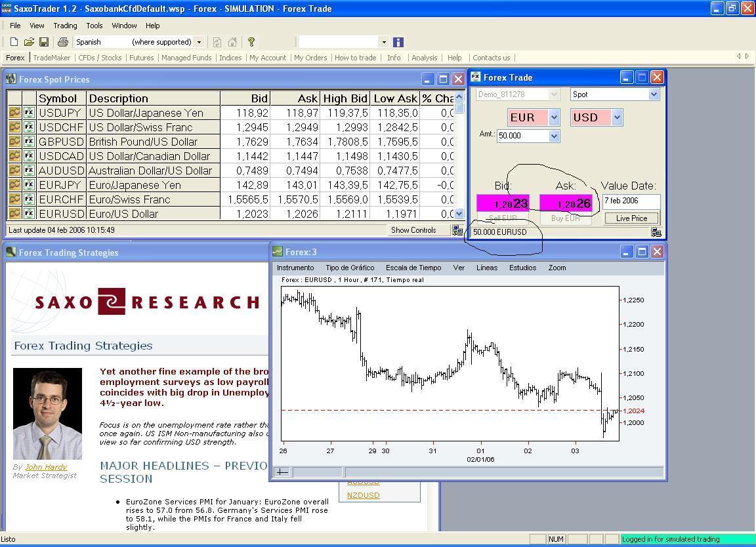This screenshot has height=547, width=756.
Task: Click FX trade icon for EURUSD row
Action: [x=29, y=213]
